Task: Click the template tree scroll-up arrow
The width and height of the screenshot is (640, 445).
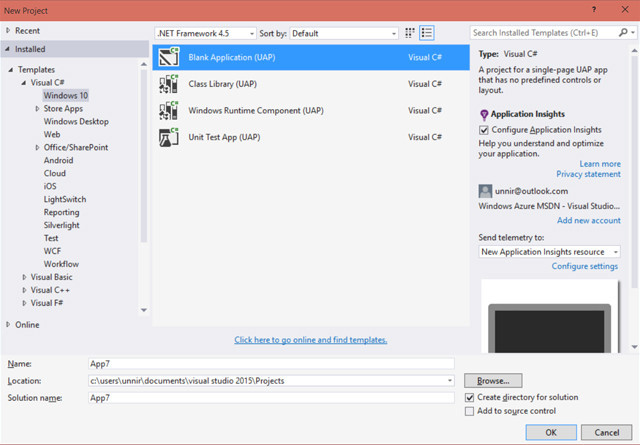Action: (144, 64)
